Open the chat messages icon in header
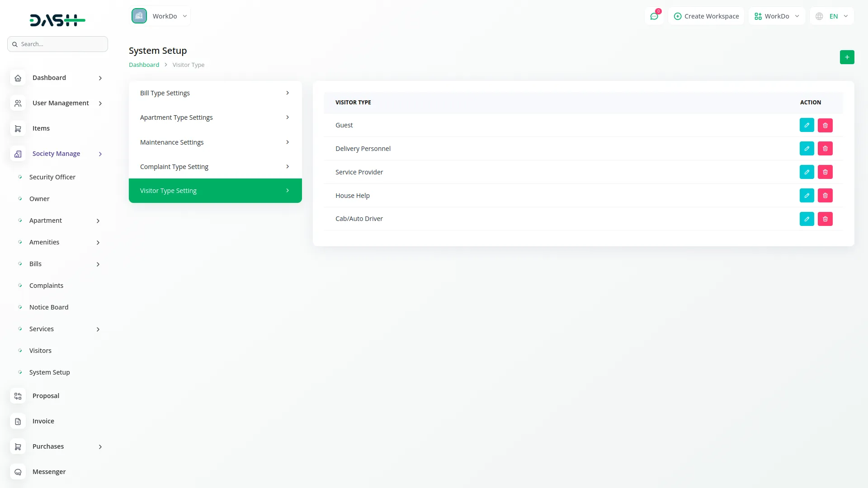Screen dimensions: 868x488 654,16
